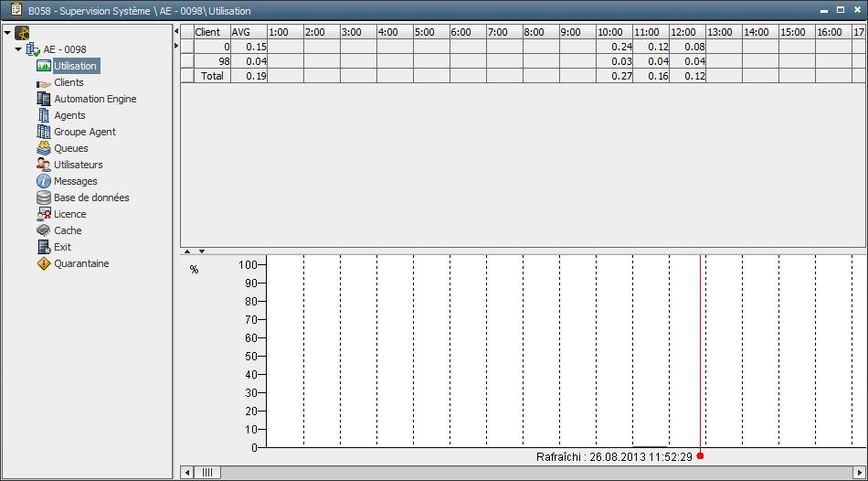
Task: Click the up arrow of table splitter
Action: click(187, 251)
